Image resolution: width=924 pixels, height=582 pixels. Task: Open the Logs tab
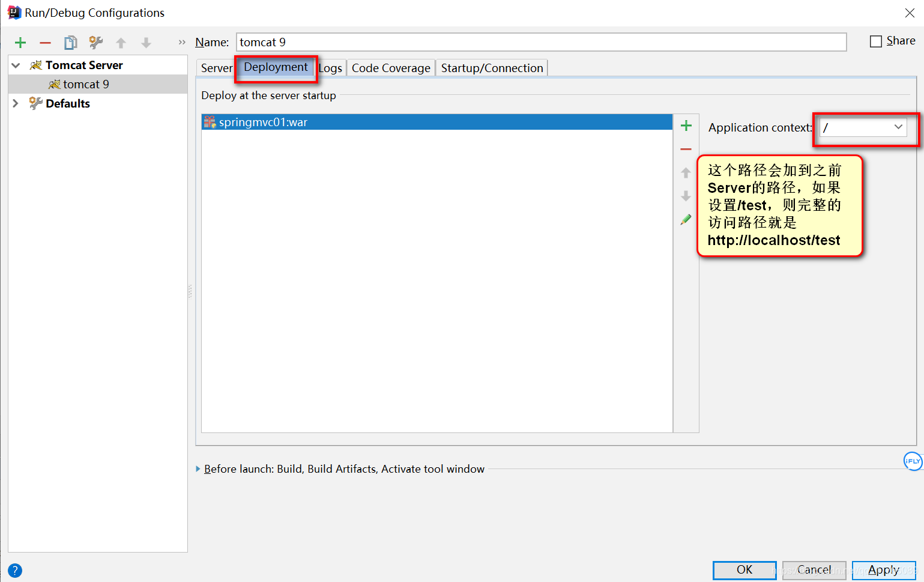[330, 68]
